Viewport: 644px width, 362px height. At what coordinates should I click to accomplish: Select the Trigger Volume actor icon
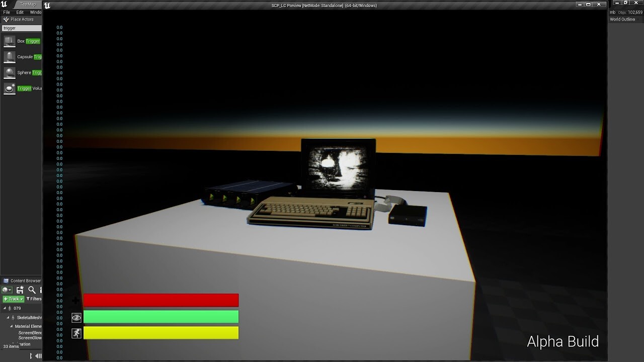(9, 88)
